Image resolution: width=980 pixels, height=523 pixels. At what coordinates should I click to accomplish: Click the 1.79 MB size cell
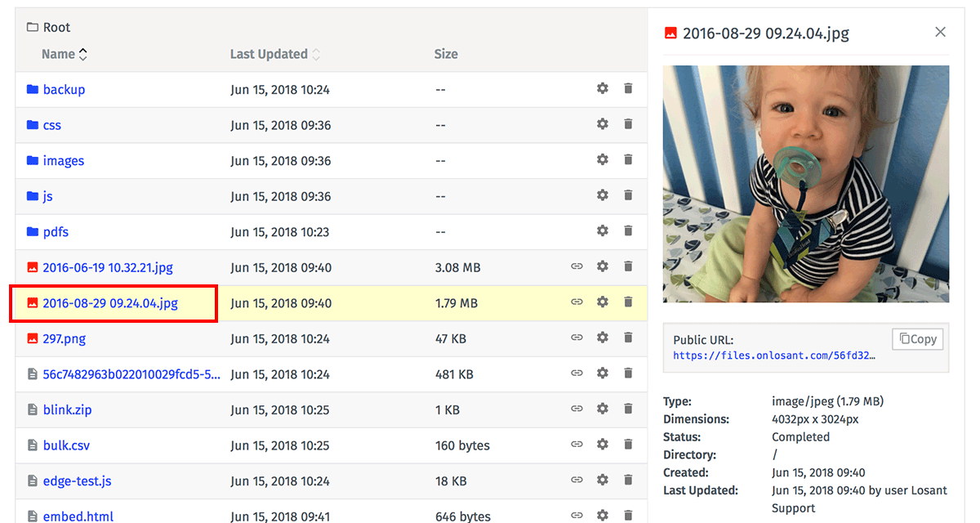tap(457, 303)
